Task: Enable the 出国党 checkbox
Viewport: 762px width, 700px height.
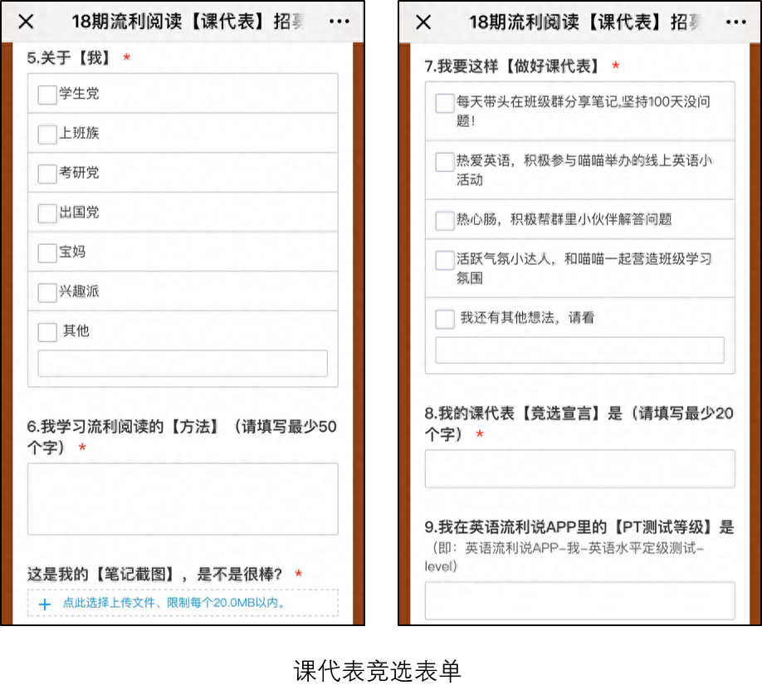Action: pos(47,213)
